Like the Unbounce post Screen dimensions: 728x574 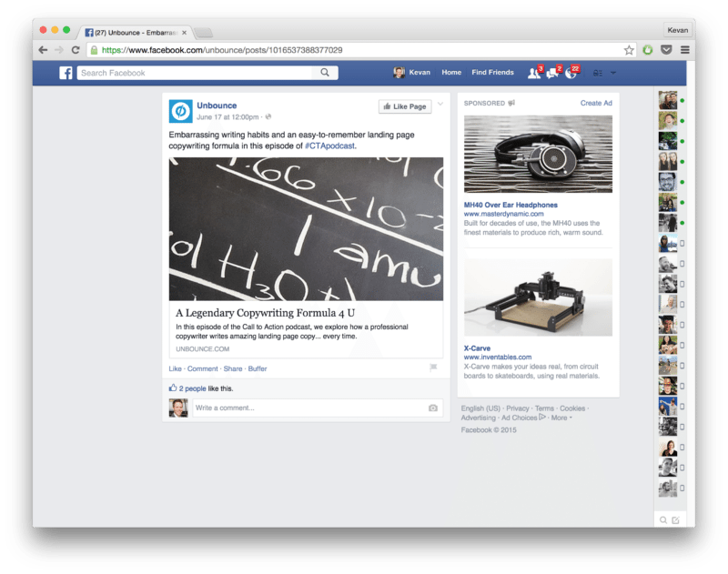click(x=175, y=368)
